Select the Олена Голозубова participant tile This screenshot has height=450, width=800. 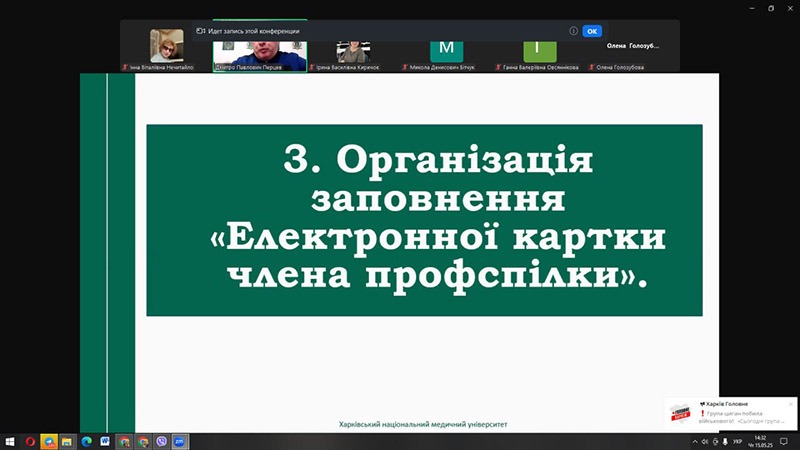tap(631, 49)
